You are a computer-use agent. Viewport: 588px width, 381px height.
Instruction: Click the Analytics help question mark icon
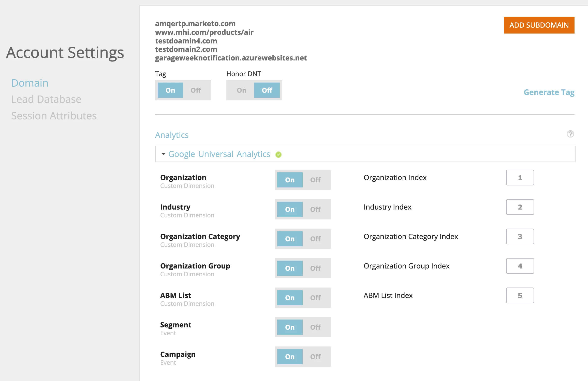click(x=570, y=134)
